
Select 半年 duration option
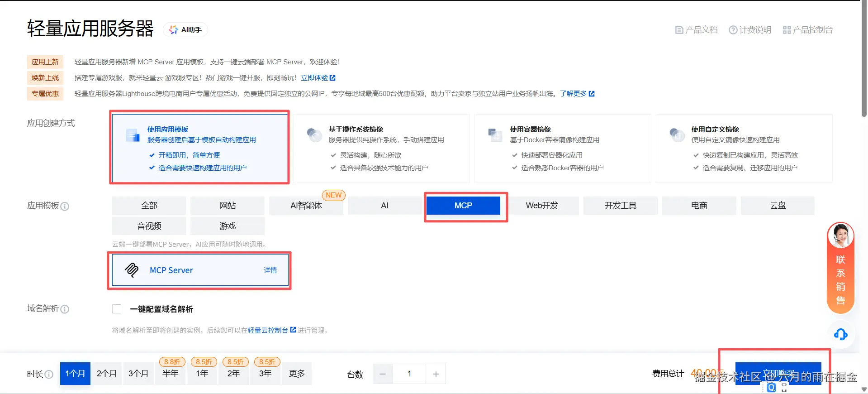click(170, 374)
